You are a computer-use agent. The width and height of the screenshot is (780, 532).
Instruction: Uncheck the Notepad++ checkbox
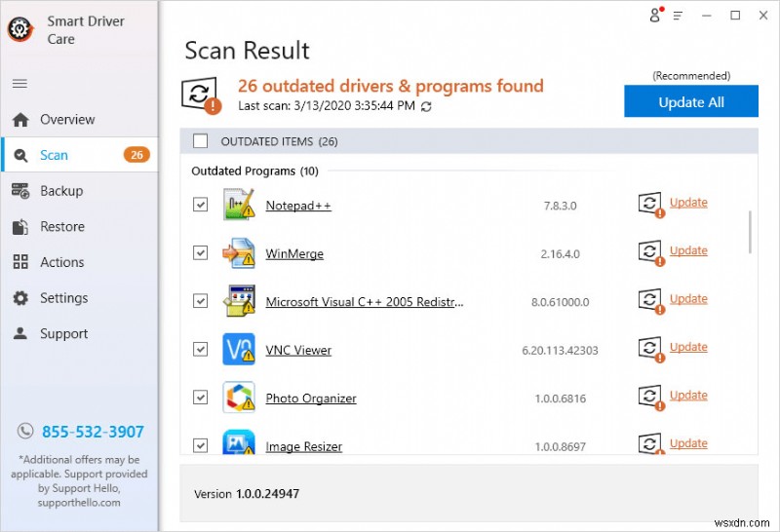pos(201,205)
